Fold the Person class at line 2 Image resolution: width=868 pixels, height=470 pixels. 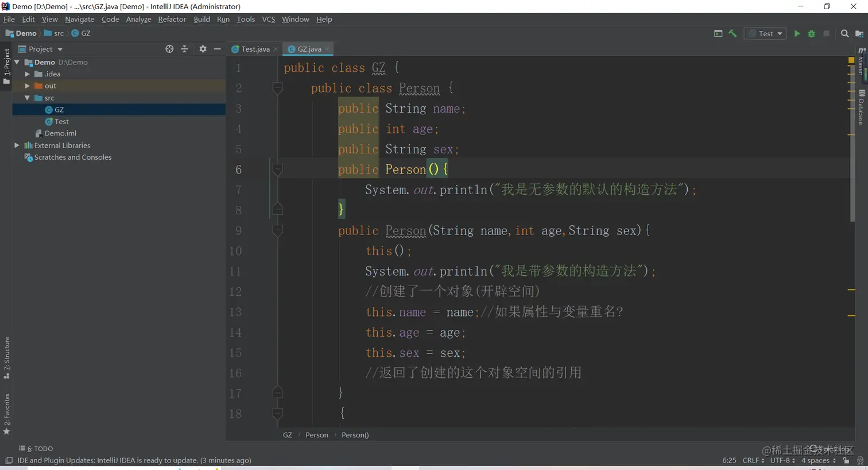pos(278,88)
